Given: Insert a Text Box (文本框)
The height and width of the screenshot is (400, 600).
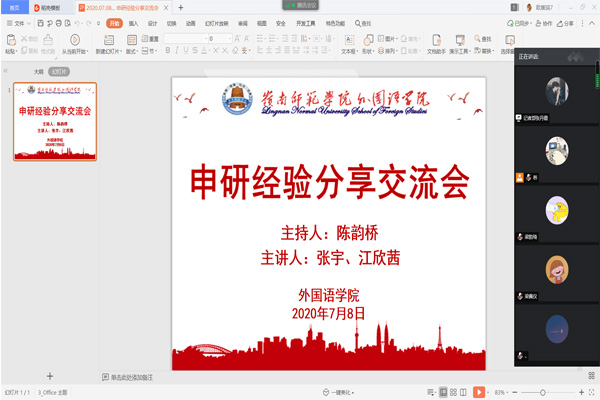Looking at the screenshot, I should tap(348, 40).
